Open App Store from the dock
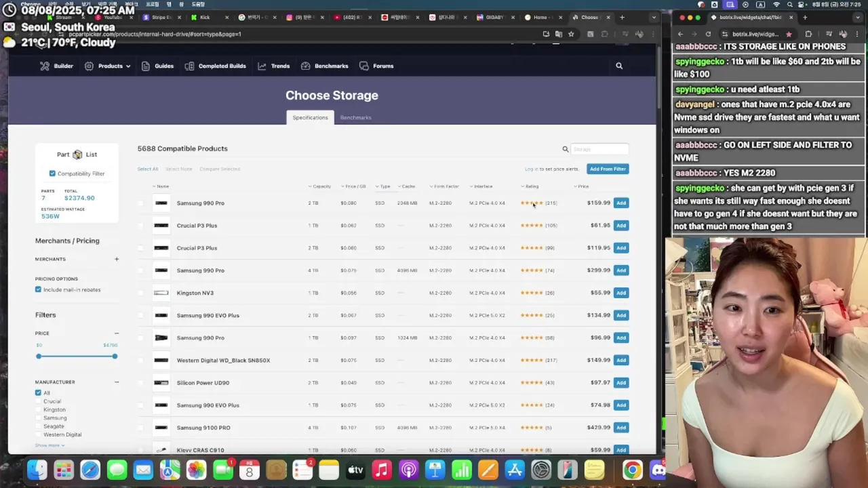The height and width of the screenshot is (488, 868). [515, 470]
